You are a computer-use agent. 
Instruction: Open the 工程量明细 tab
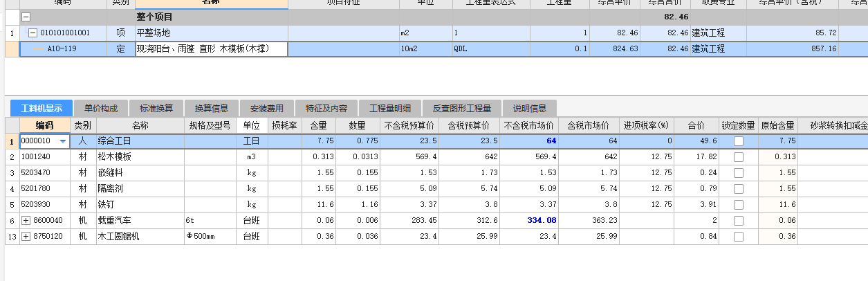390,108
